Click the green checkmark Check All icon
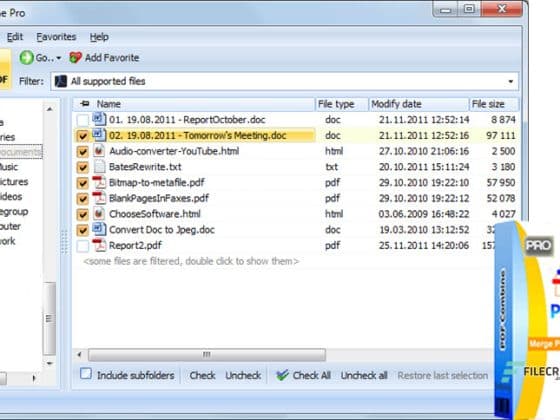The height and width of the screenshot is (420, 560). click(x=282, y=375)
